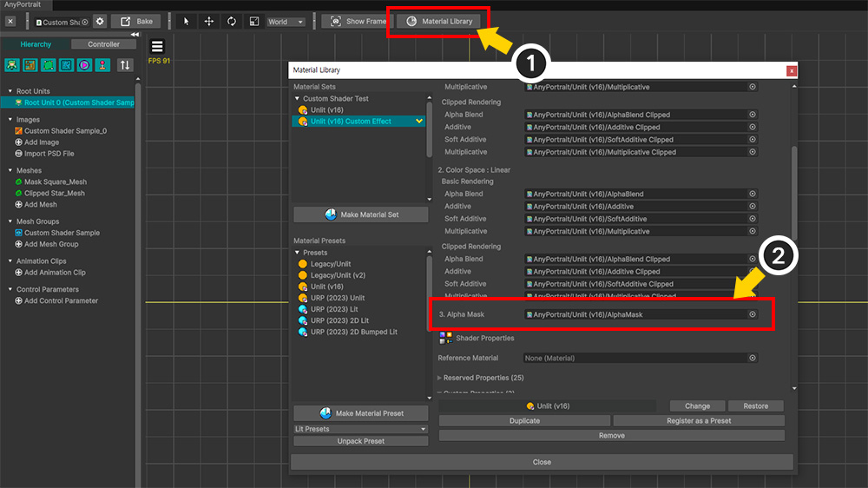The image size is (868, 488).
Task: Click Make Material Set button
Action: (x=360, y=214)
